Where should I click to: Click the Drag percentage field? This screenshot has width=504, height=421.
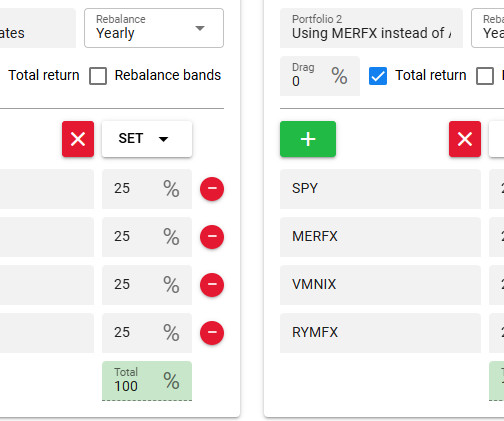tap(320, 76)
